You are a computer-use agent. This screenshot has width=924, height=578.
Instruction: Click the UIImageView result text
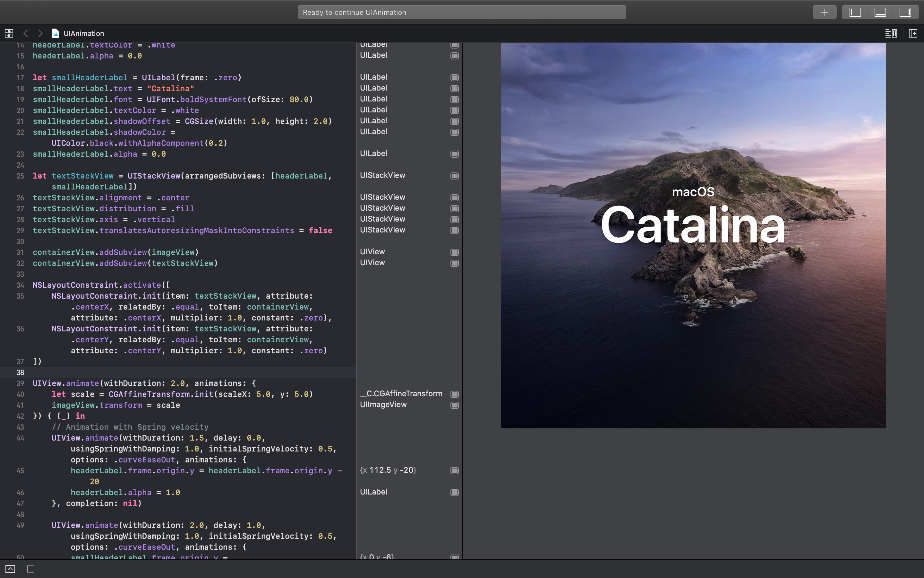[x=383, y=405]
